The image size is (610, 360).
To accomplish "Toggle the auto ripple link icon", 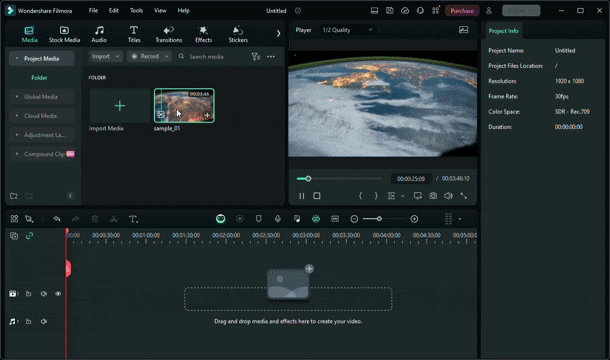I will tap(30, 236).
